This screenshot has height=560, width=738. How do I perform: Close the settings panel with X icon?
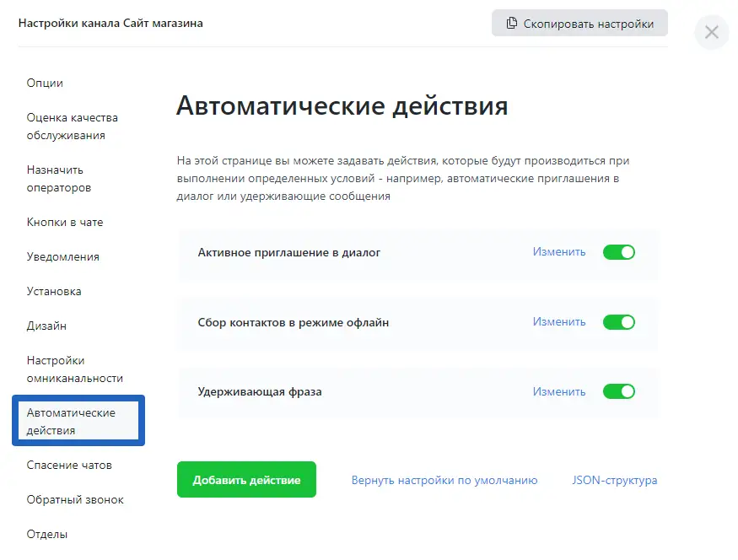tap(711, 33)
